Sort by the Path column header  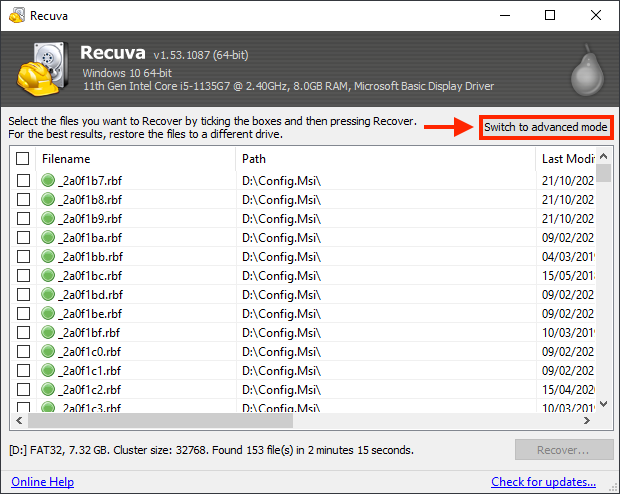tap(386, 159)
